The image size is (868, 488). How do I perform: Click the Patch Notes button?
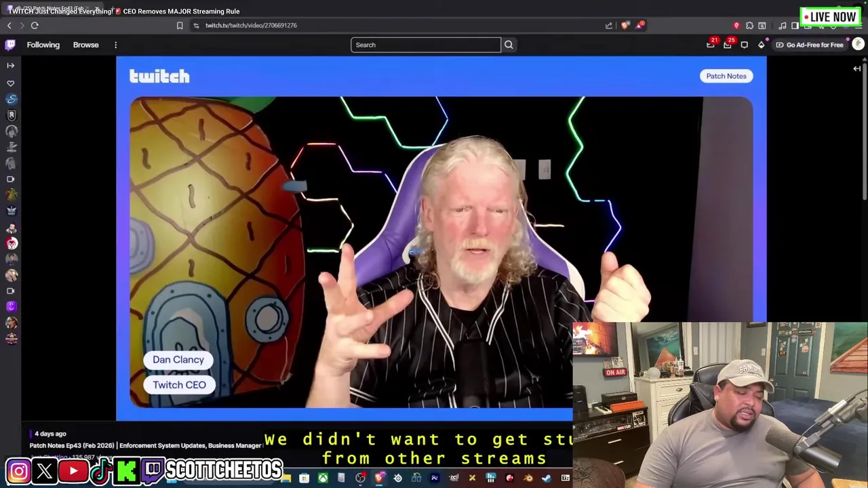coord(726,76)
